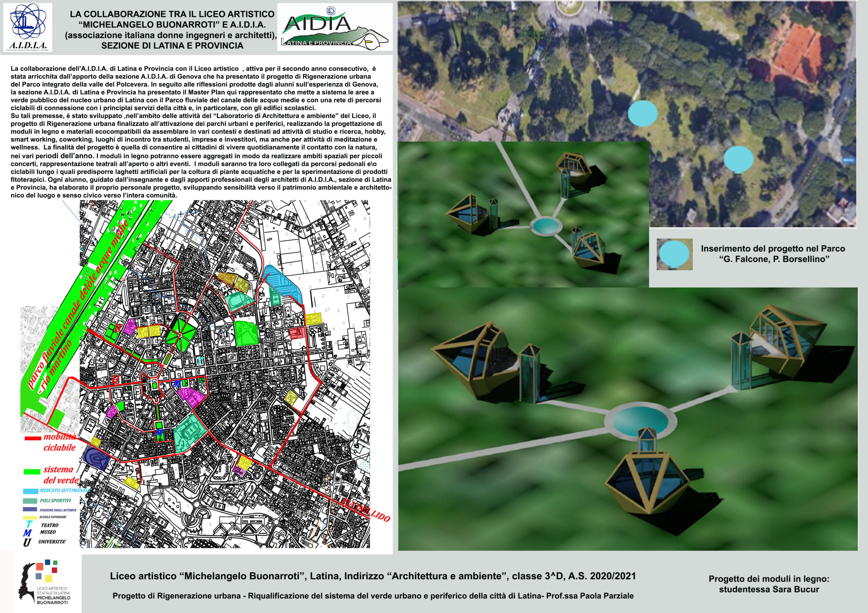868x613 pixels.
Task: Click the green sistema del verde legend swatch
Action: pos(32,472)
